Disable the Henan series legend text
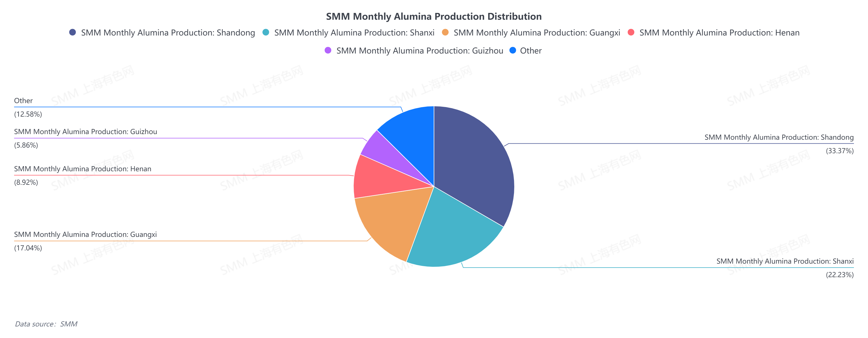The image size is (868, 338). click(x=719, y=33)
